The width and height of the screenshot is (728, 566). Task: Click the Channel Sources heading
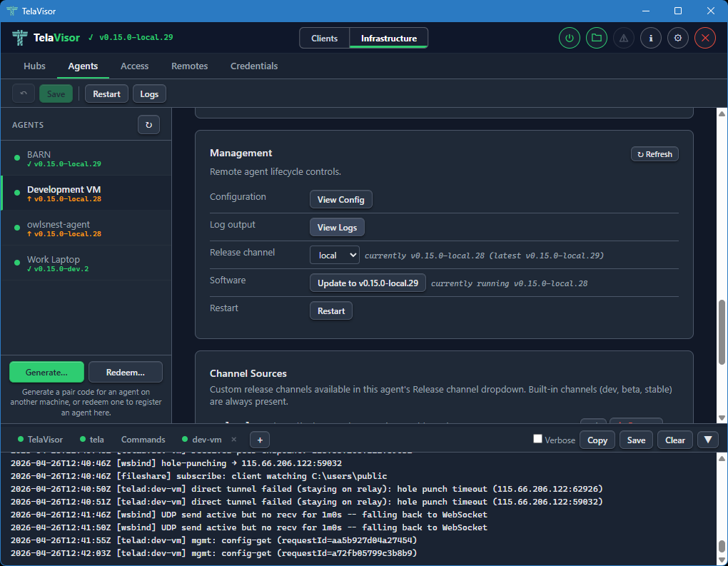pyautogui.click(x=248, y=373)
